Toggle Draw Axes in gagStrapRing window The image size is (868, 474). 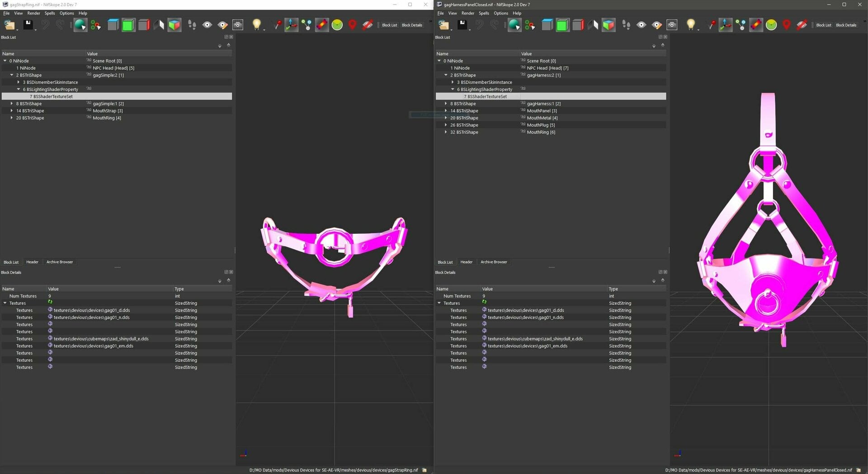pos(291,25)
